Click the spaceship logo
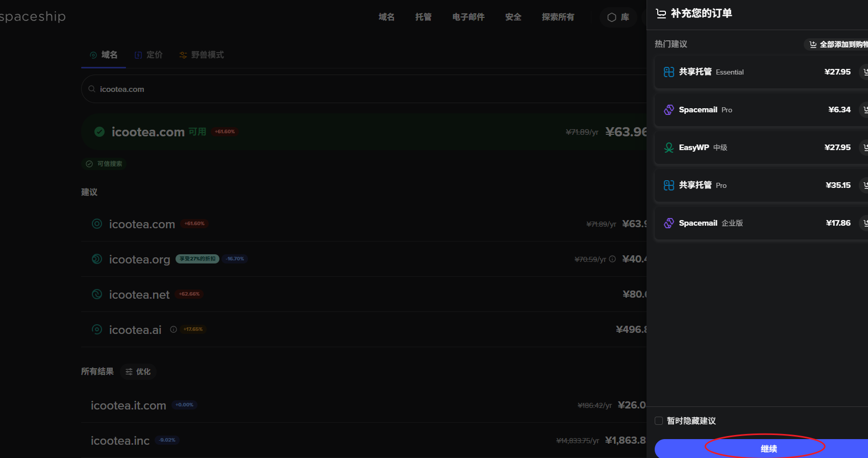The height and width of the screenshot is (458, 868). point(33,16)
